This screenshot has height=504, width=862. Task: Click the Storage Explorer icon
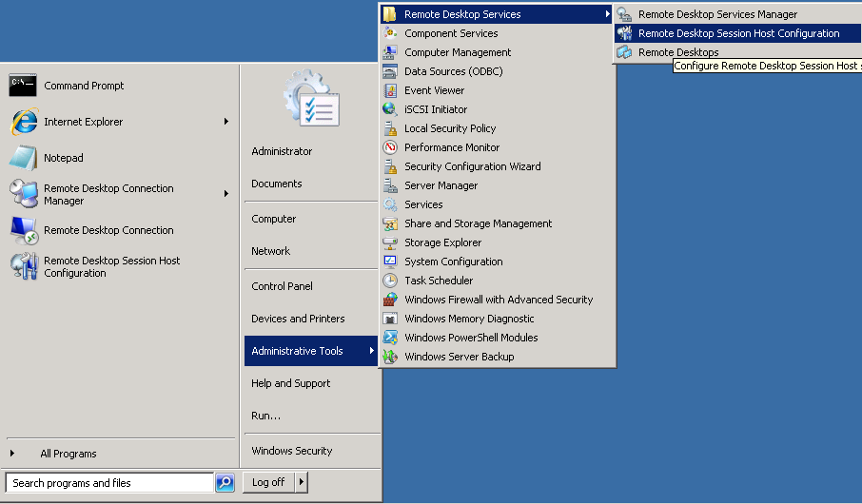(390, 242)
